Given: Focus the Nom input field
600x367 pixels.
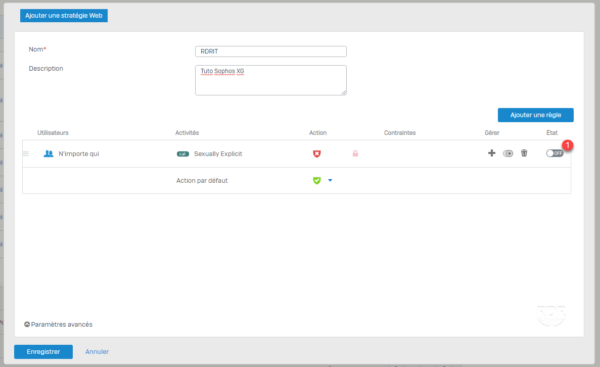Looking at the screenshot, I should pos(271,51).
